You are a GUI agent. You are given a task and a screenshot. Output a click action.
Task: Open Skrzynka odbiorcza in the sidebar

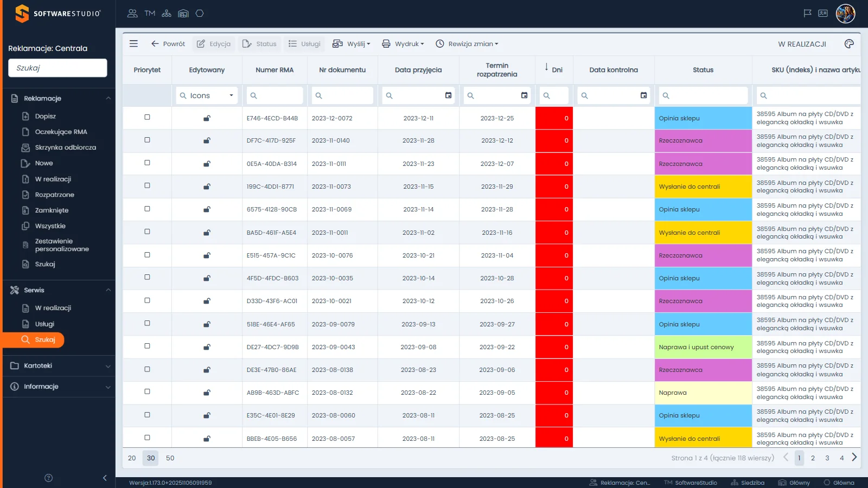[x=65, y=147]
